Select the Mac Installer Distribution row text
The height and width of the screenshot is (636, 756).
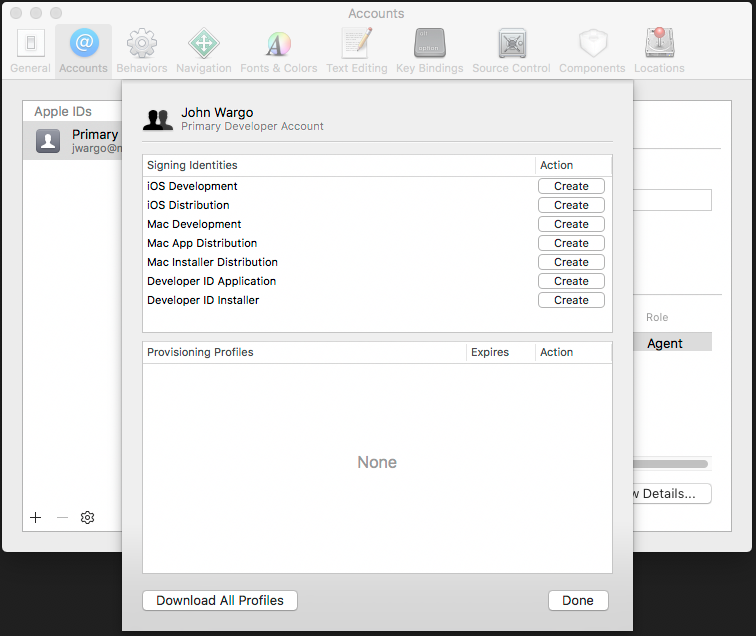tap(213, 262)
